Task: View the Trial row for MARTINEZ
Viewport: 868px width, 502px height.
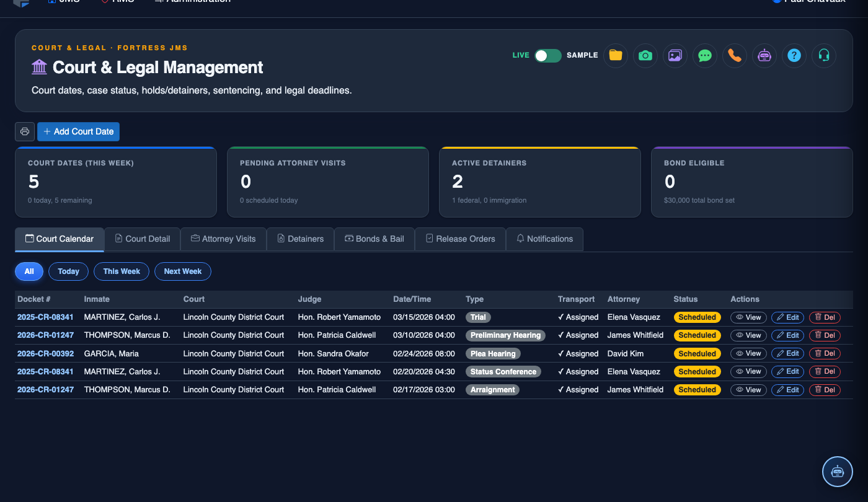Action: coord(748,317)
